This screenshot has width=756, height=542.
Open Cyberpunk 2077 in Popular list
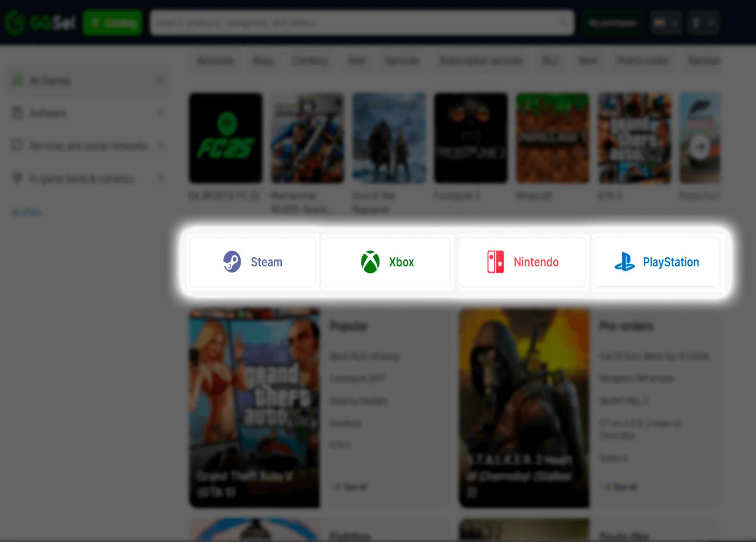pos(358,378)
